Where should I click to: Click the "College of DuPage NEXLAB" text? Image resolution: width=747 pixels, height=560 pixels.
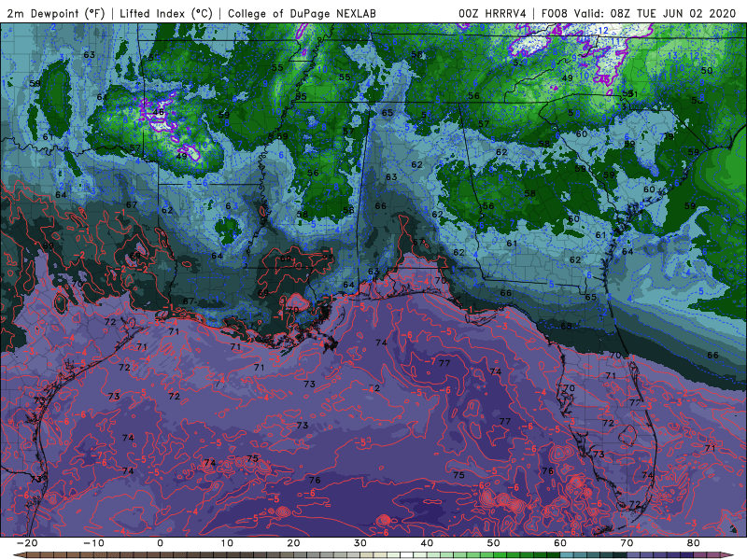[x=302, y=14]
